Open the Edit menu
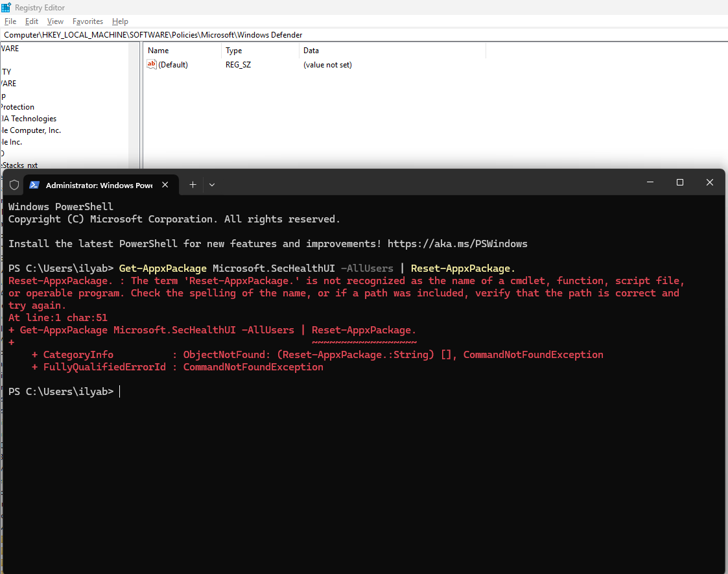The width and height of the screenshot is (728, 574). tap(31, 21)
